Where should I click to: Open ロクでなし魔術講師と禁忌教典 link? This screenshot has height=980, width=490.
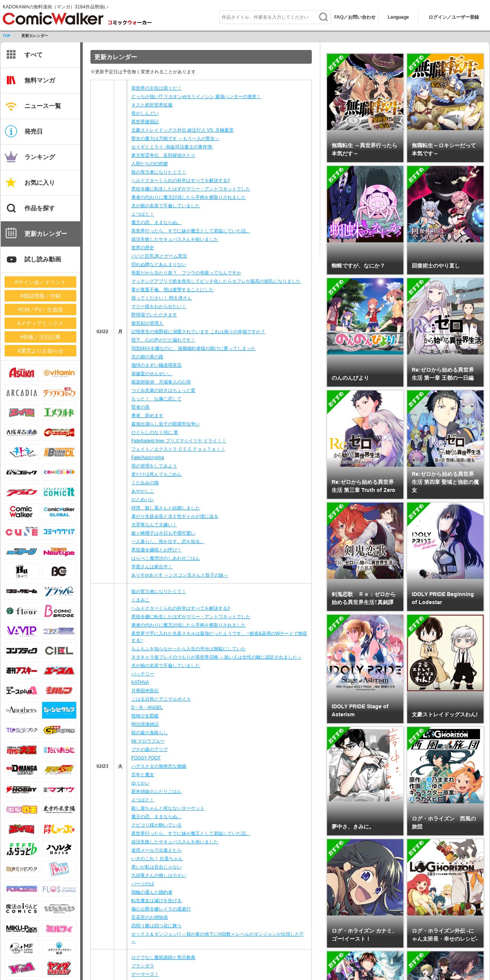coord(163,957)
